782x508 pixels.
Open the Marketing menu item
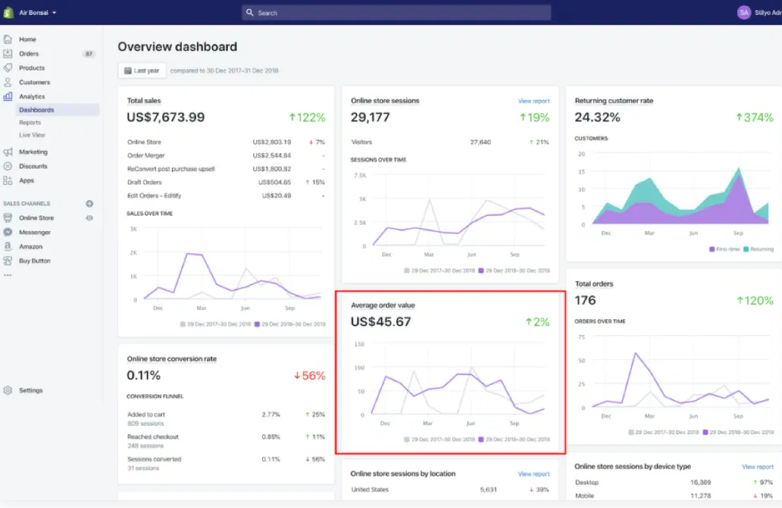coord(33,152)
